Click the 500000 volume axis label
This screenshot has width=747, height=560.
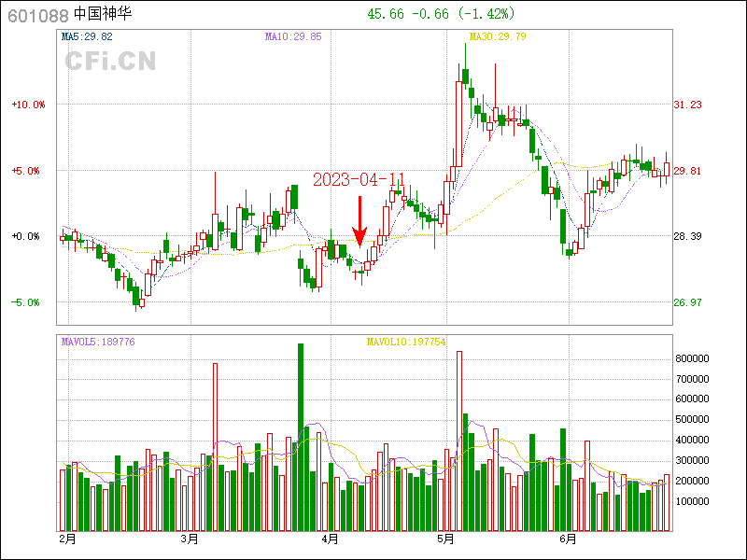[692, 419]
